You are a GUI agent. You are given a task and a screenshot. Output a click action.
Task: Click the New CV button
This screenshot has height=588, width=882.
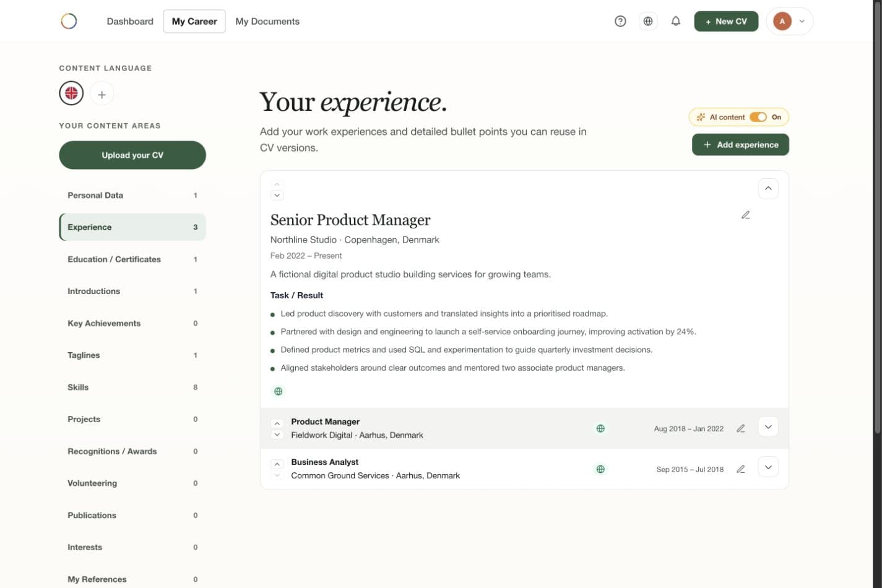click(x=726, y=21)
